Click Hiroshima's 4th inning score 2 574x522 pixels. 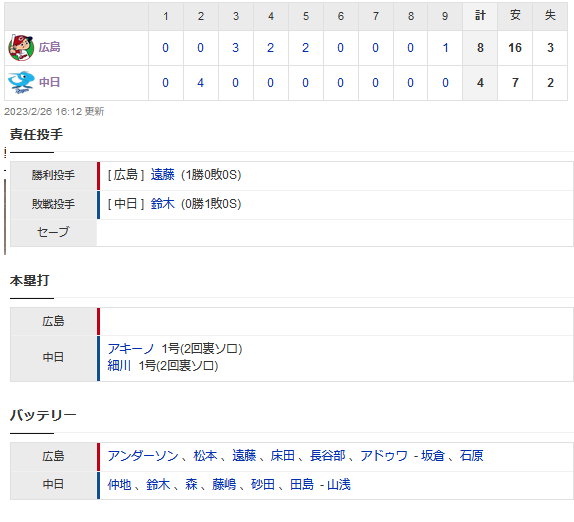pos(271,48)
